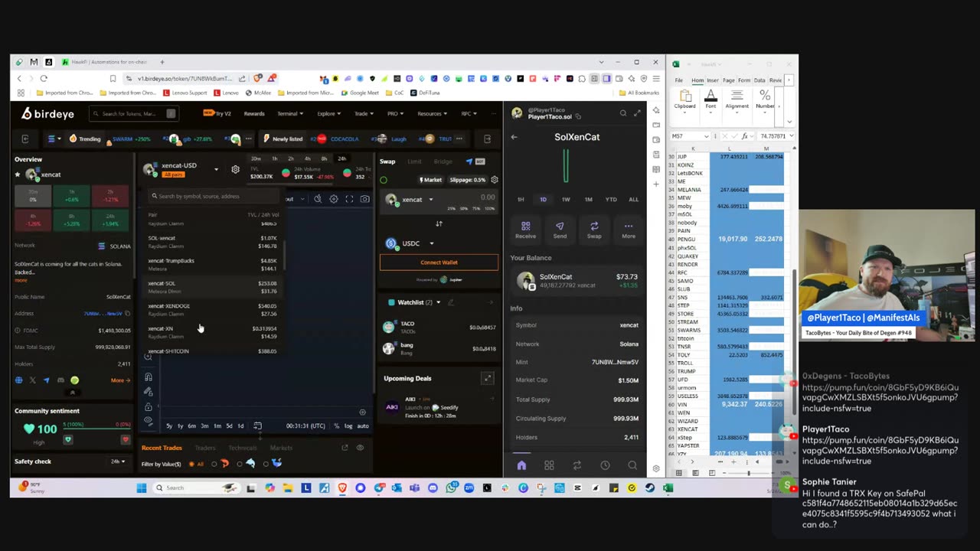This screenshot has height=551, width=980.
Task: Toggle auto scale on chart
Action: (363, 425)
